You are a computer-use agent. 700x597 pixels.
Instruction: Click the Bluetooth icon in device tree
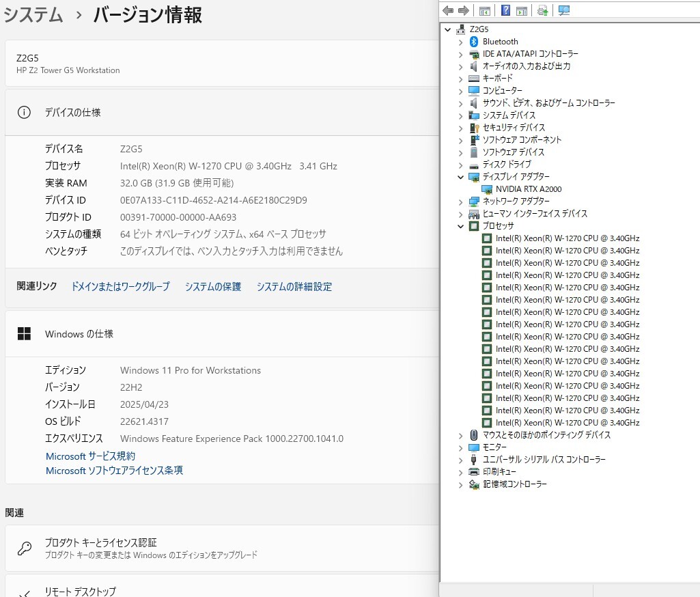(474, 42)
